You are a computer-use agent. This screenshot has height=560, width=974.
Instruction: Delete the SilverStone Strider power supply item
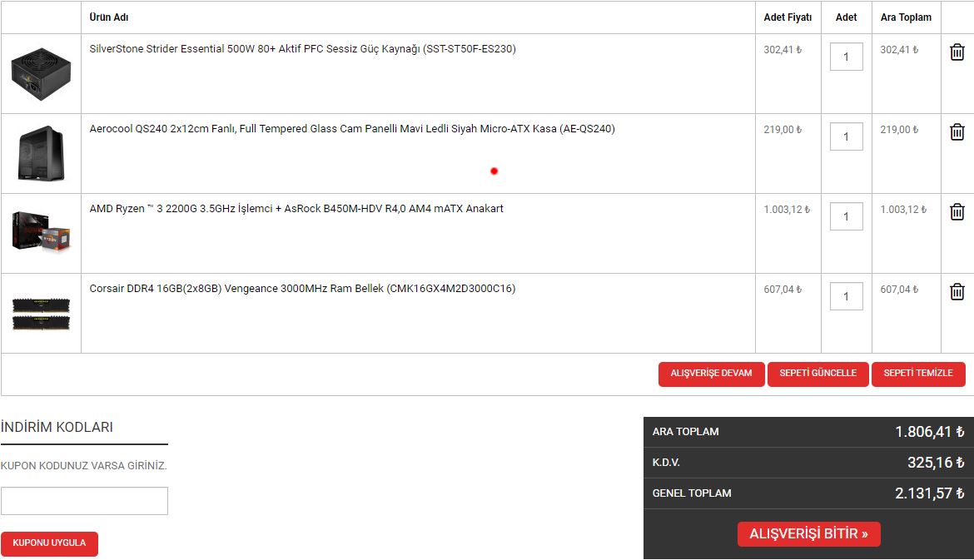point(957,52)
